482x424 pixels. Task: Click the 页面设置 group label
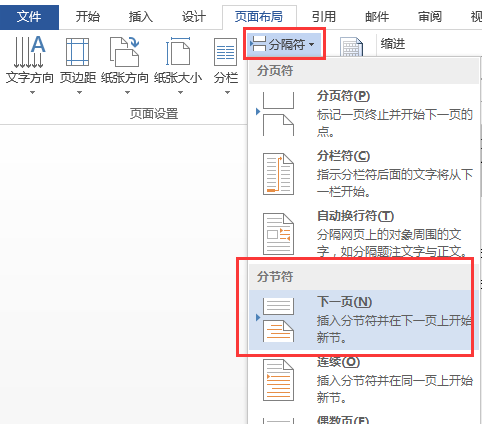(154, 114)
